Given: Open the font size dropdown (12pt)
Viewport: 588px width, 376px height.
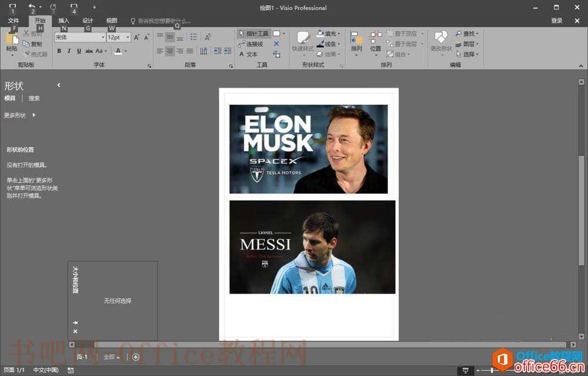Looking at the screenshot, I should (x=128, y=37).
